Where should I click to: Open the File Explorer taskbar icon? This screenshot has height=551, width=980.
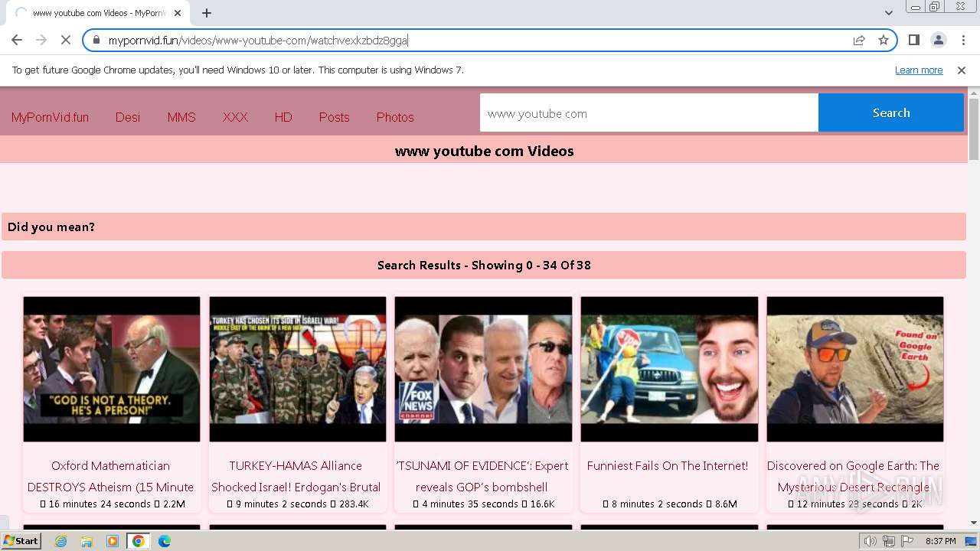(87, 541)
